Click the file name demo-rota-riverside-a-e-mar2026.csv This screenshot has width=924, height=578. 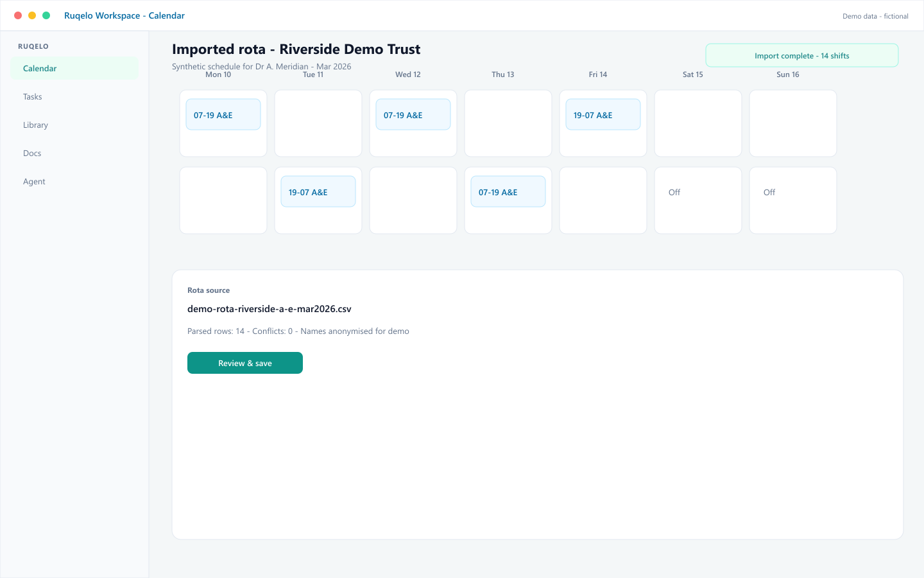(269, 309)
